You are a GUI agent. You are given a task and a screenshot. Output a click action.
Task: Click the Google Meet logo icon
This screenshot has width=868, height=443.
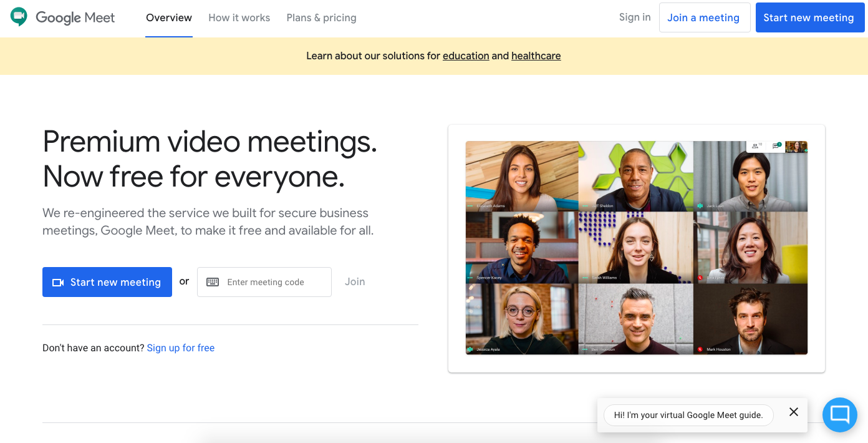pos(19,17)
